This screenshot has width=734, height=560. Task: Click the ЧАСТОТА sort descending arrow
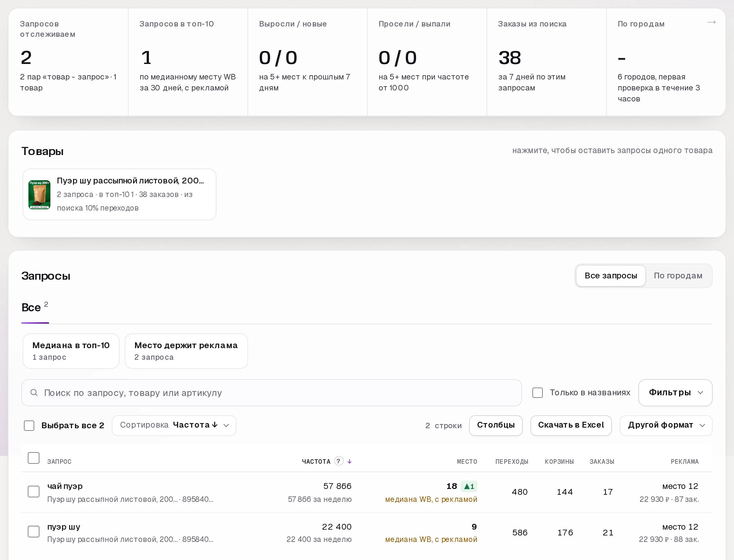click(x=349, y=461)
